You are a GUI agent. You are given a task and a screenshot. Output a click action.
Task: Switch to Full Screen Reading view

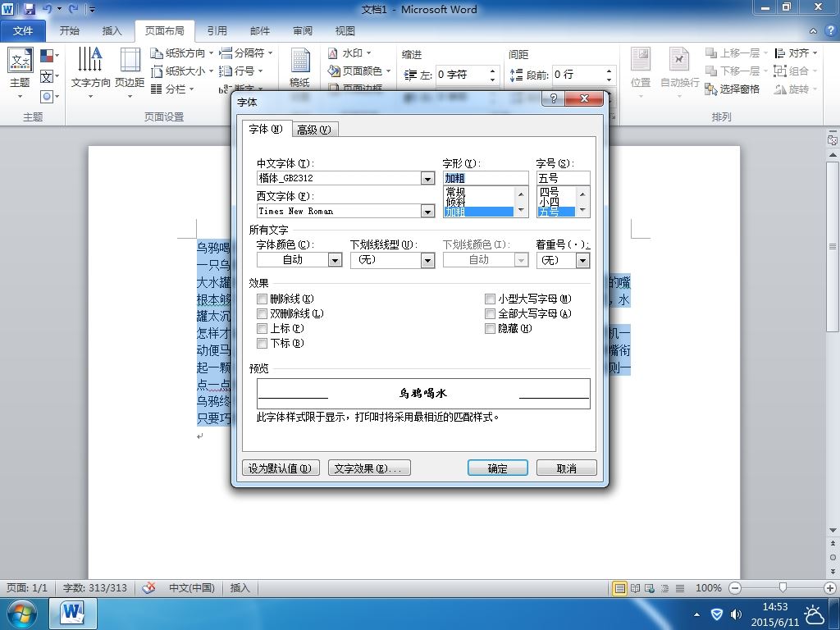pos(635,588)
